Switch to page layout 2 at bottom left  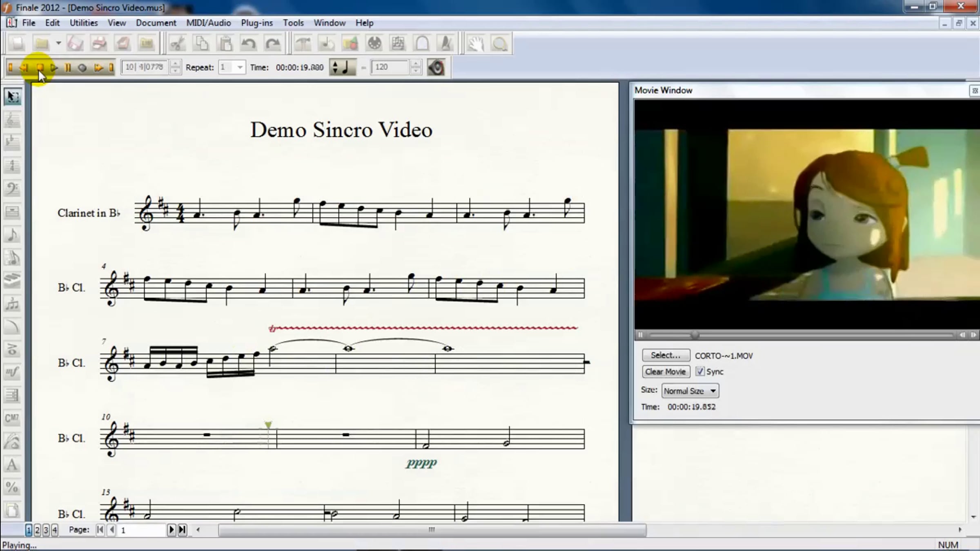(37, 530)
